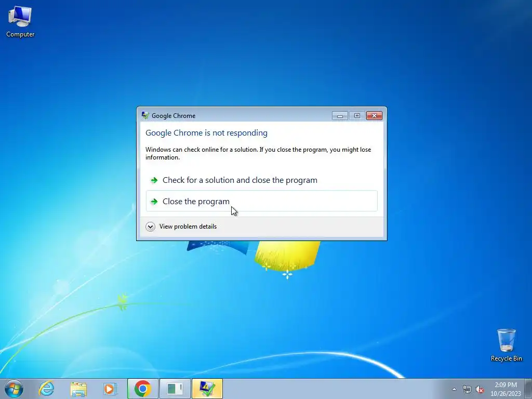Open the clock showing 2:09 PM
532x399 pixels.
click(x=506, y=389)
